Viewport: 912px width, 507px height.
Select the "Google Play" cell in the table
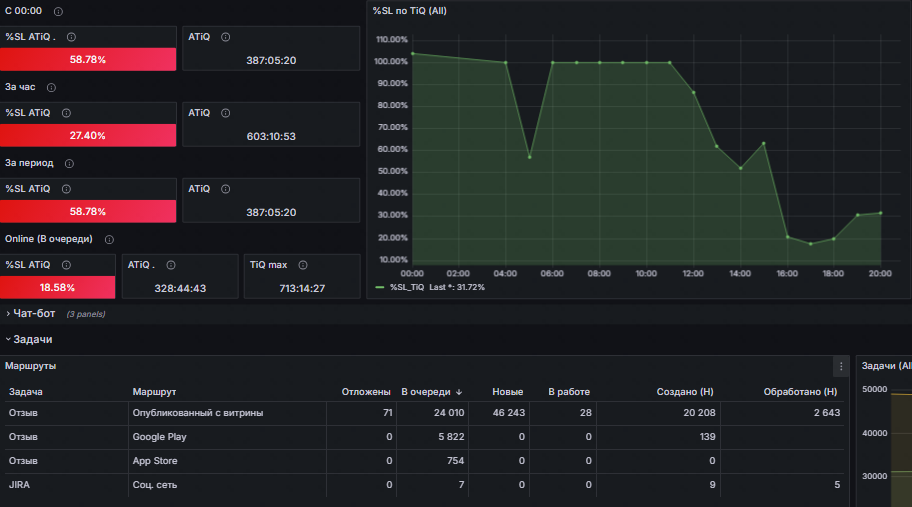pos(158,437)
